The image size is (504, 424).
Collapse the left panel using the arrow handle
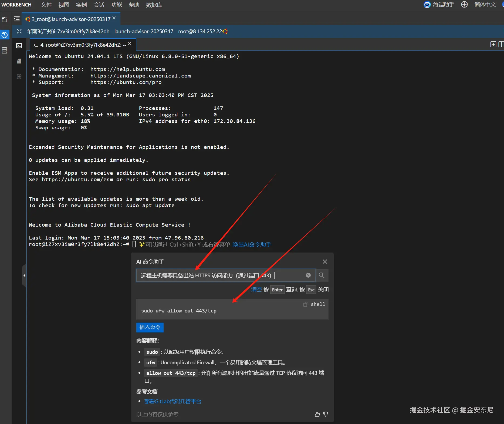pos(24,275)
